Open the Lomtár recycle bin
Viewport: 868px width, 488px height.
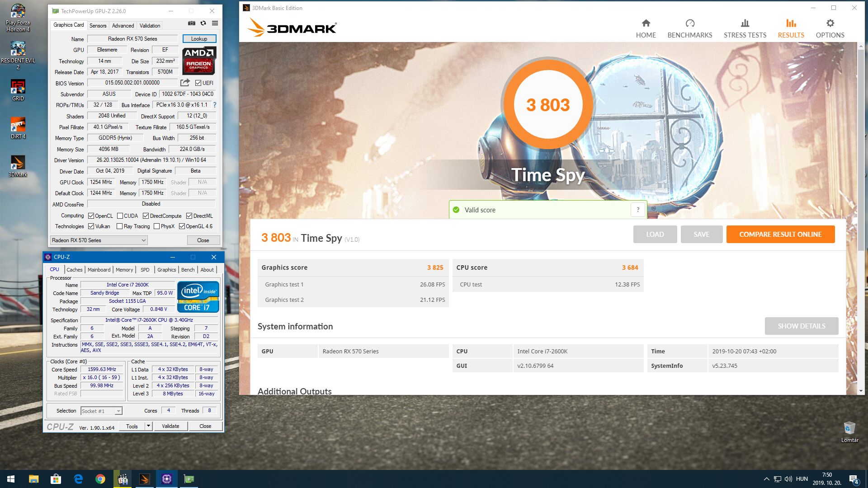coord(849,432)
